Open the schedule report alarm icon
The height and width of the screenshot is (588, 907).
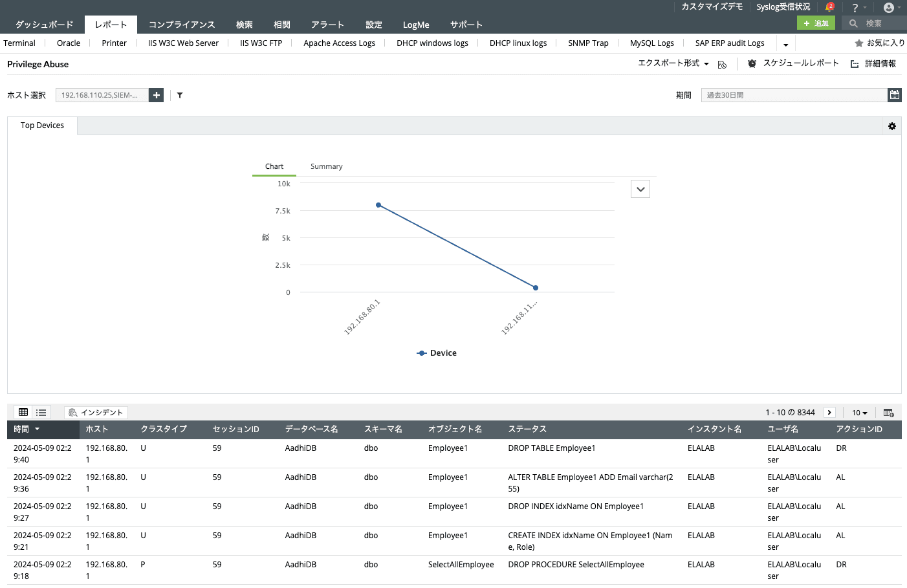(x=751, y=63)
